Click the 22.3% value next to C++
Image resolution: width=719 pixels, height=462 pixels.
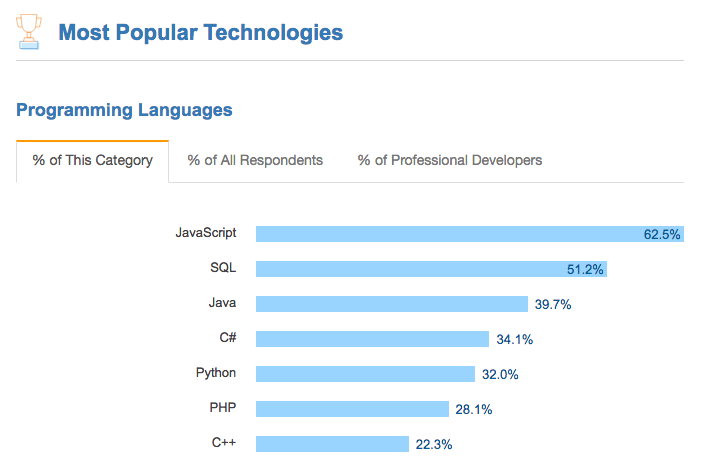tap(434, 444)
